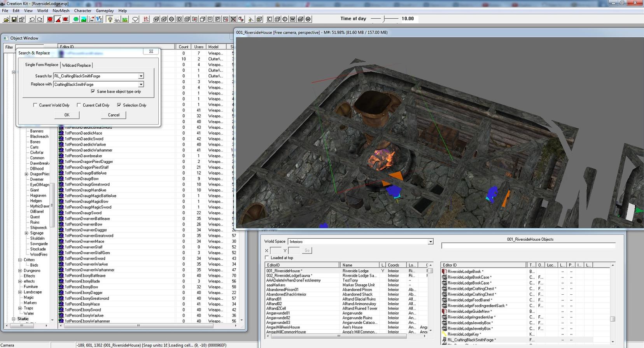Image resolution: width=644 pixels, height=348 pixels.
Task: Click the Time of day slider
Action: click(384, 19)
